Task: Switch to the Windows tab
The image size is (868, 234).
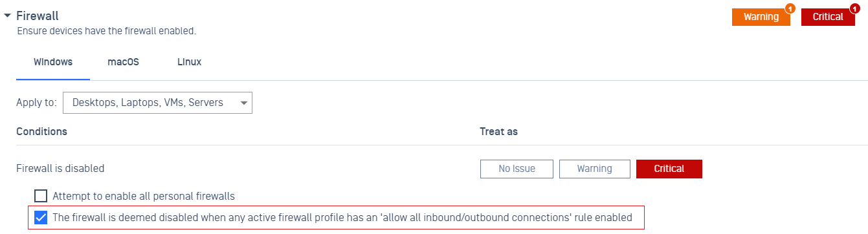Action: click(x=53, y=63)
